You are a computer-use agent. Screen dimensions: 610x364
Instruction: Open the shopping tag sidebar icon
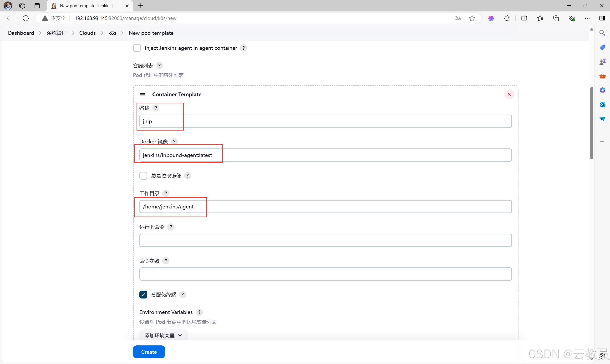[x=602, y=47]
